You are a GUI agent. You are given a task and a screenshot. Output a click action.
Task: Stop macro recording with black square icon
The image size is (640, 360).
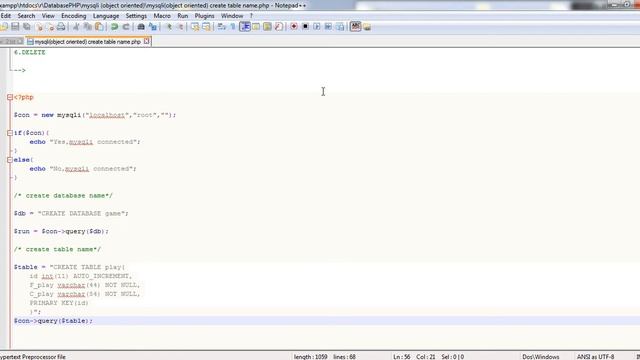click(x=305, y=27)
